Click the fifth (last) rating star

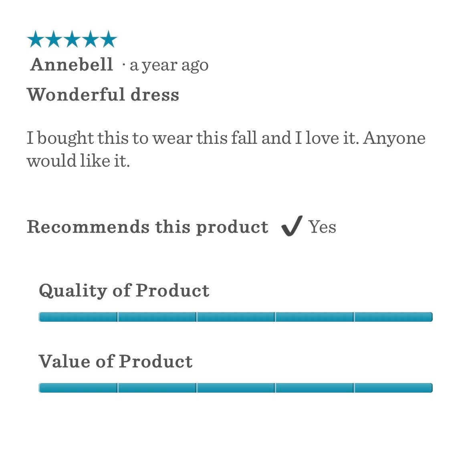[108, 40]
